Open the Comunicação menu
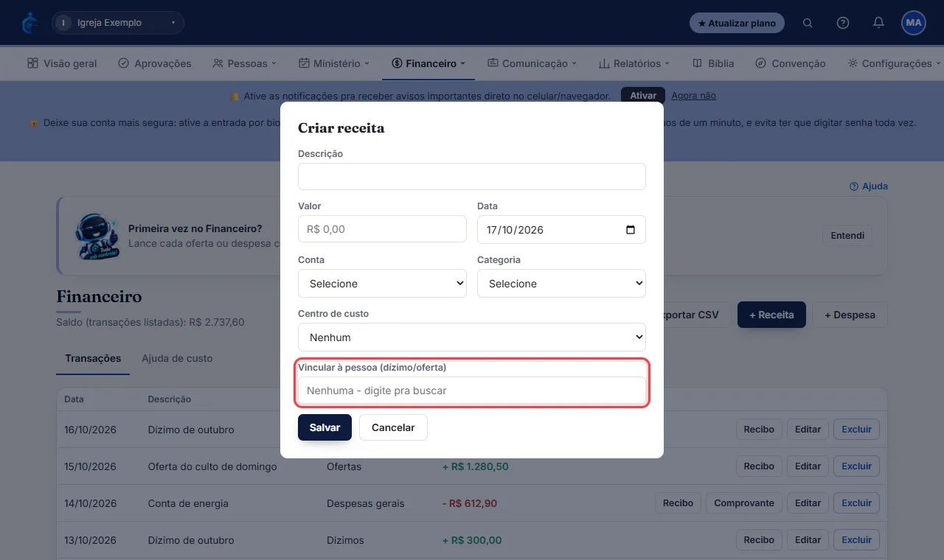 pyautogui.click(x=532, y=63)
